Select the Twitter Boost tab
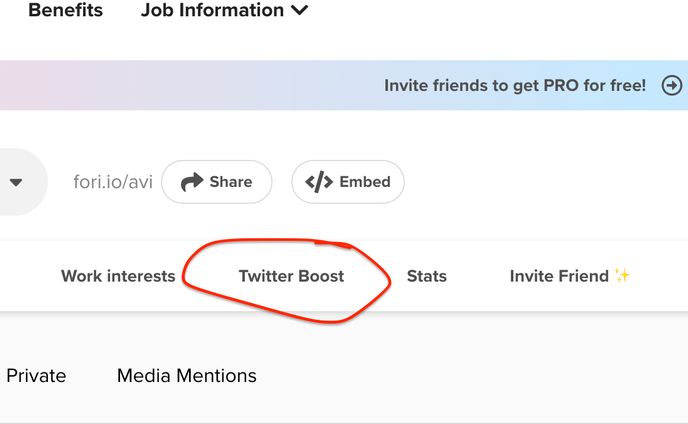The image size is (688, 424). (x=291, y=276)
